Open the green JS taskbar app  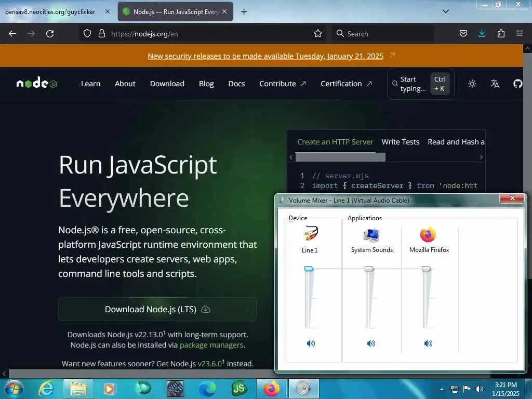(239, 389)
